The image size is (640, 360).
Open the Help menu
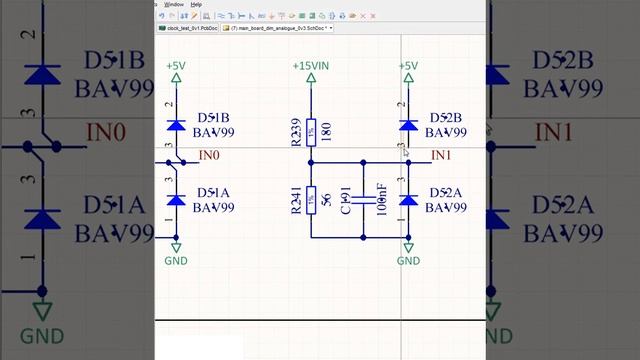click(x=196, y=4)
